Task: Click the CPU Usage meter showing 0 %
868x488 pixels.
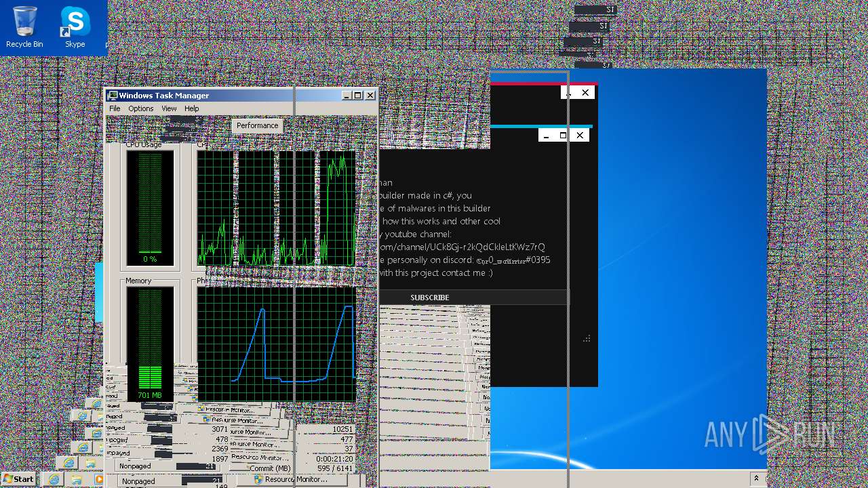Action: click(x=150, y=208)
